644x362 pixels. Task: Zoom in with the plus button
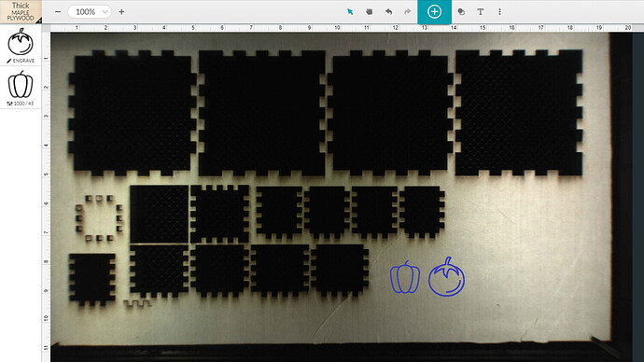point(121,12)
